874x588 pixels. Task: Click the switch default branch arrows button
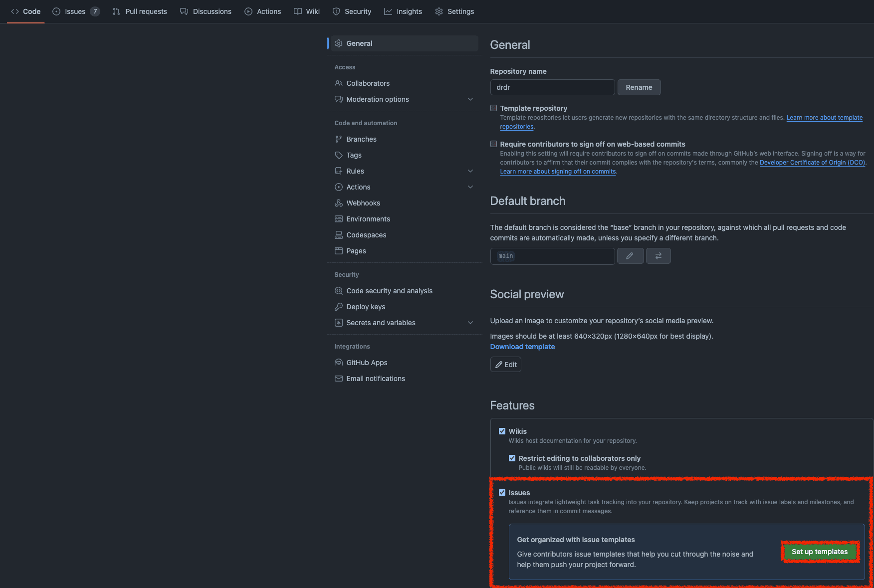tap(658, 256)
